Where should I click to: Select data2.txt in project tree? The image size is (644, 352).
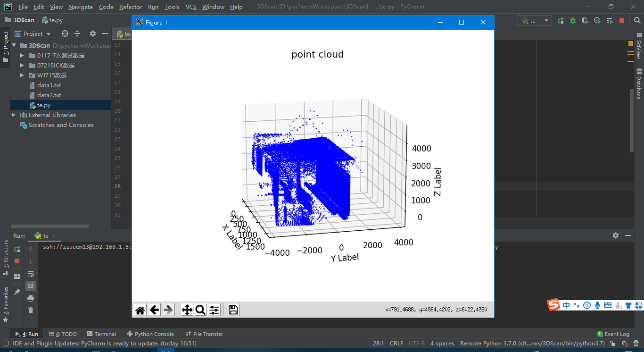pyautogui.click(x=49, y=95)
